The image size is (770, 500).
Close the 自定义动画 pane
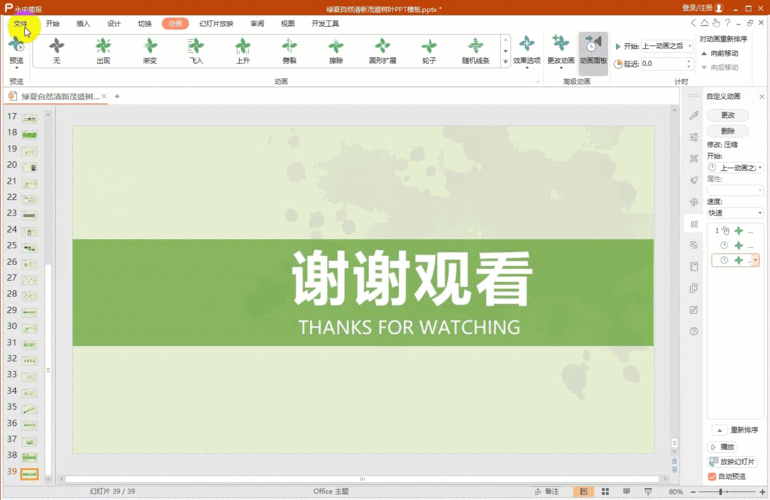pyautogui.click(x=762, y=96)
